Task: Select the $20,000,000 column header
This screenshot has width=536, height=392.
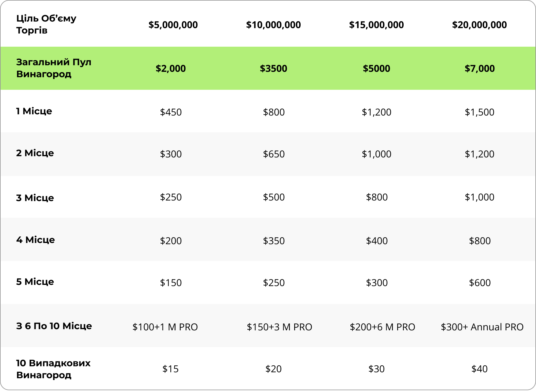Action: point(479,25)
